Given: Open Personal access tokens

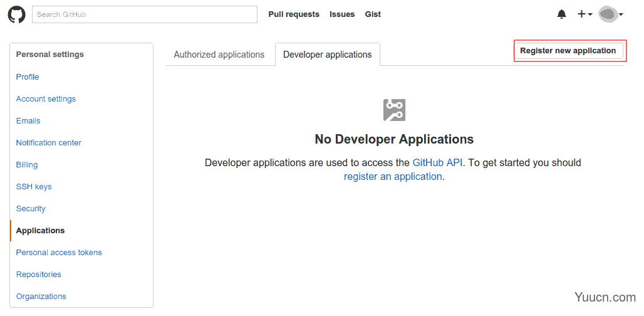Looking at the screenshot, I should (x=59, y=253).
